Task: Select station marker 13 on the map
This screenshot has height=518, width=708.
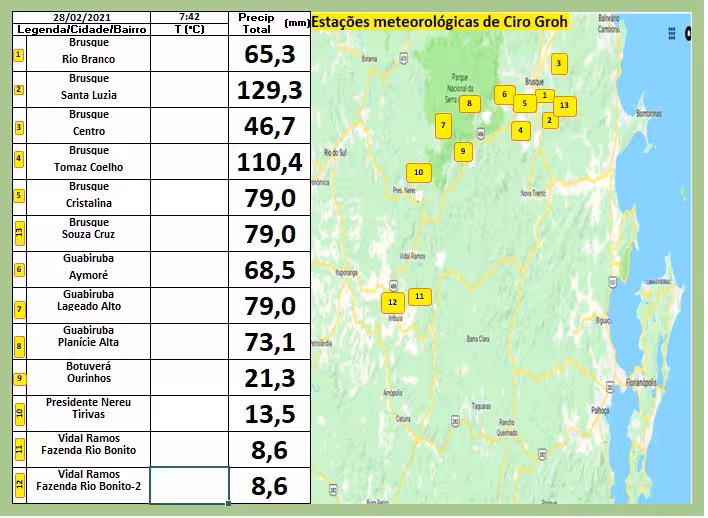Action: tap(564, 105)
